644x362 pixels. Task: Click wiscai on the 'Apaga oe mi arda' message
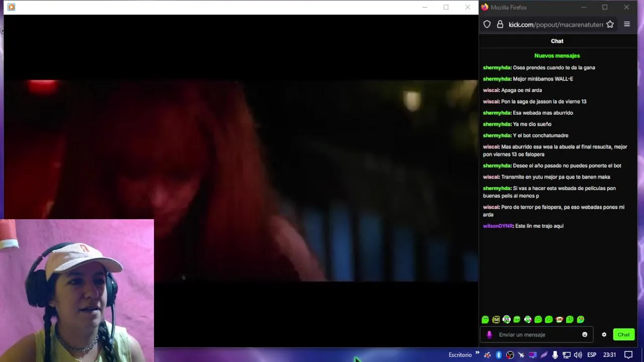tap(491, 90)
